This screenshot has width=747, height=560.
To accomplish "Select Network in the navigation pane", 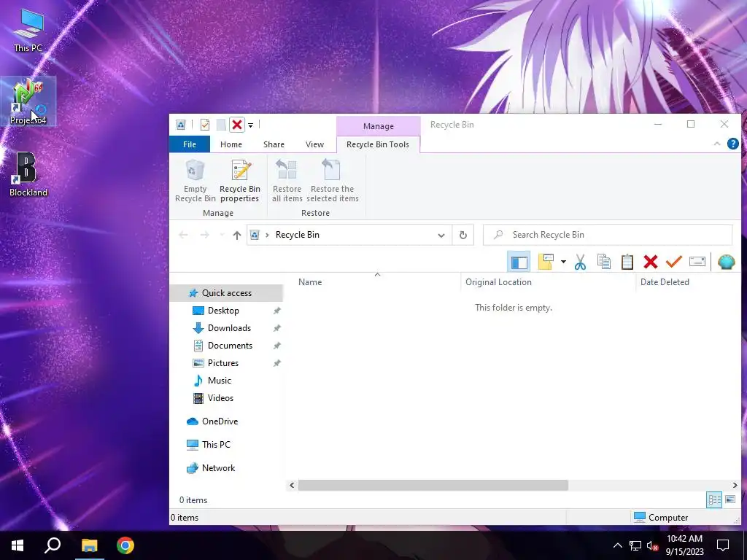I will pos(218,468).
